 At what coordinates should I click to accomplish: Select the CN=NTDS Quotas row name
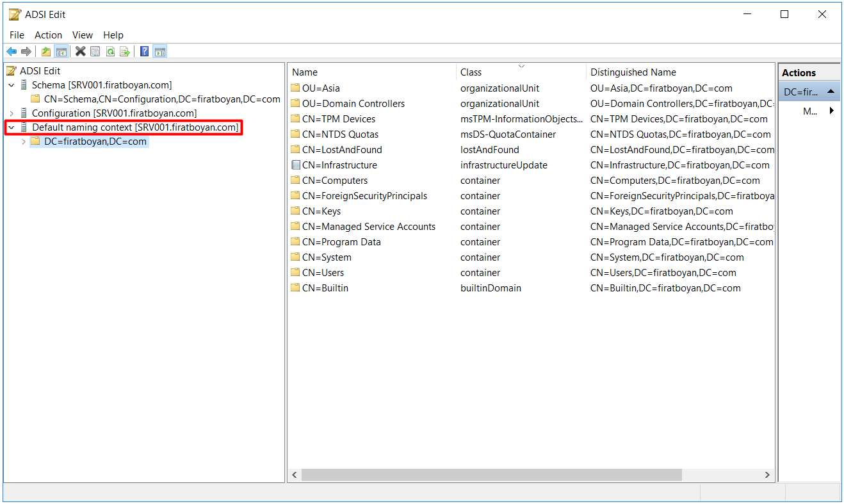point(340,134)
